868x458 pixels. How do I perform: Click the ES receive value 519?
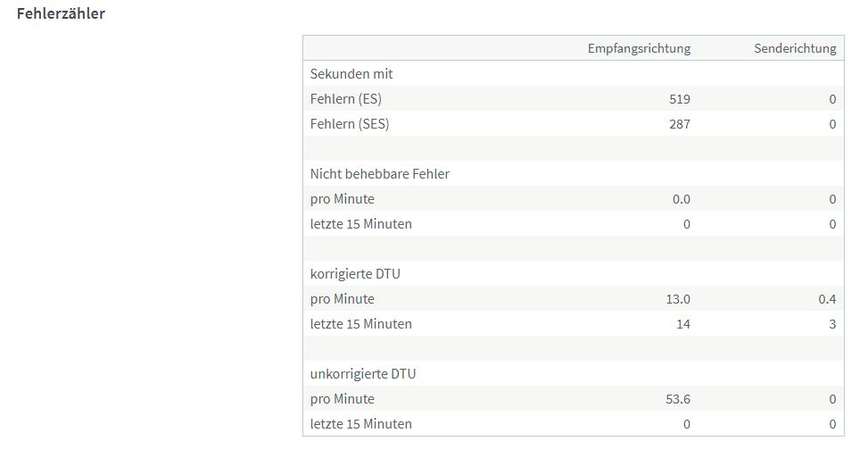point(680,99)
